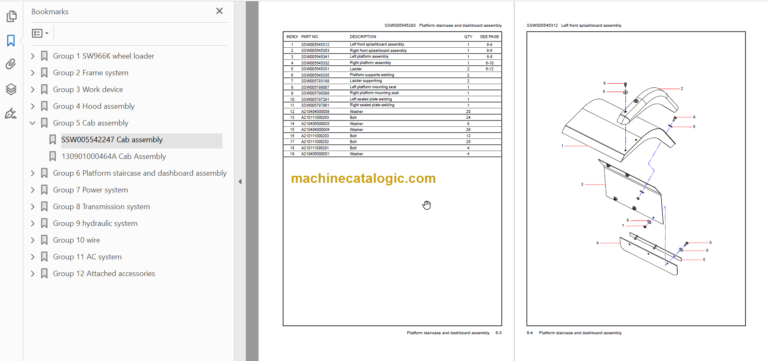Screen dimensions: 768x361
Task: Open the Page Thumbnails panel icon
Action: tap(11, 17)
